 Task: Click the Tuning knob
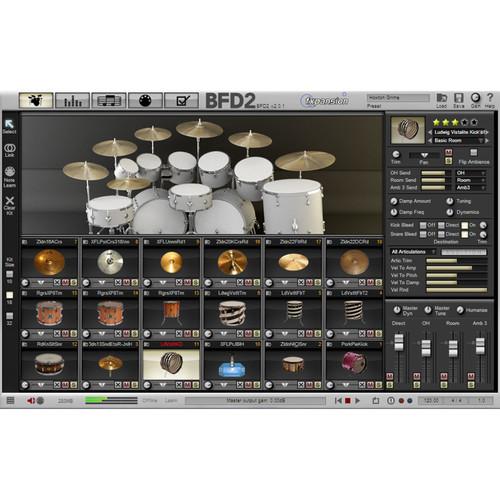(450, 201)
